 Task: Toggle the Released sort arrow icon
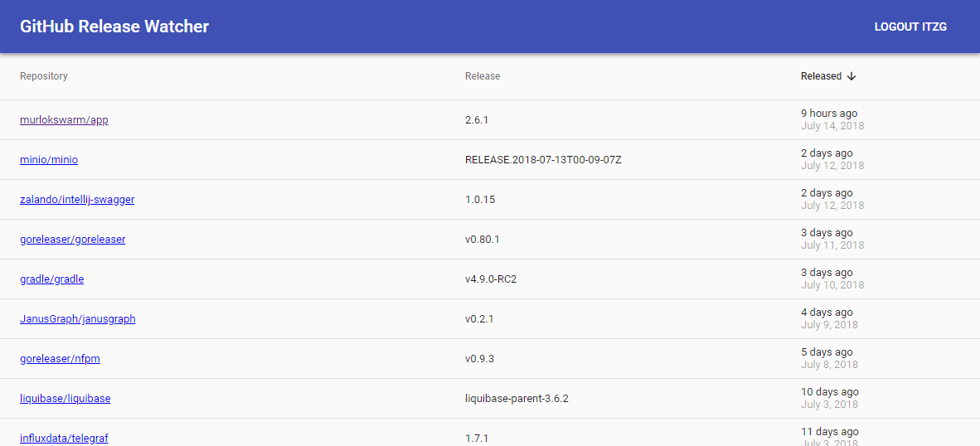[851, 76]
